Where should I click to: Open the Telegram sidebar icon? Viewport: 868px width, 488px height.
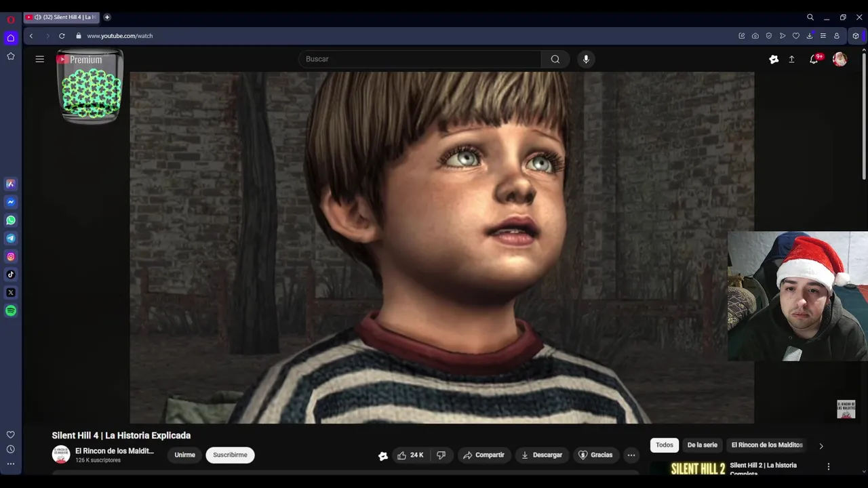(x=11, y=239)
